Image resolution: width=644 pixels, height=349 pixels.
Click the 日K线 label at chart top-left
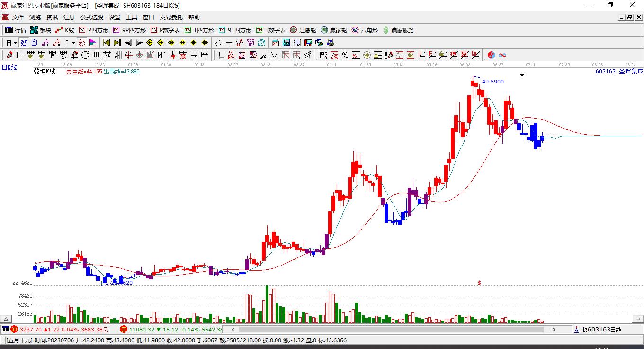9,67
